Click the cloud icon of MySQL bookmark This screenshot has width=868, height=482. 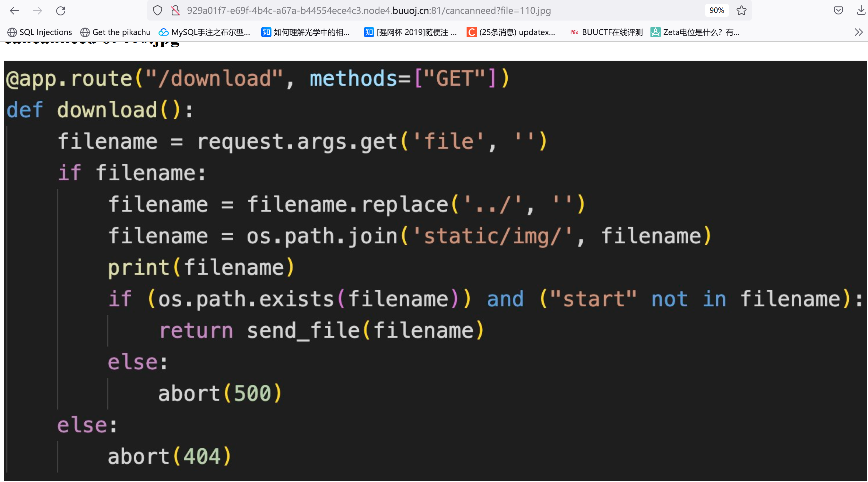pos(164,32)
